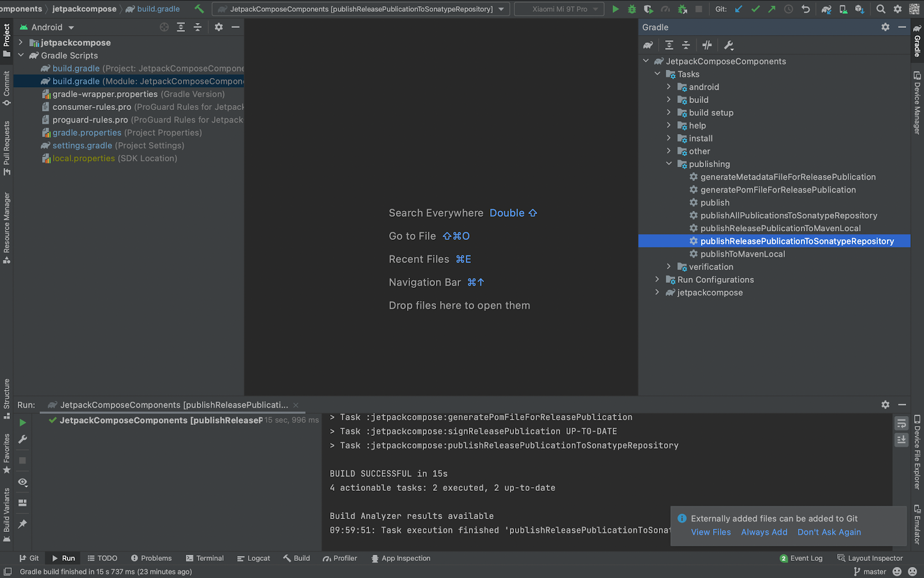The height and width of the screenshot is (578, 924).
Task: Open the Emulator panel from the right sidebar
Action: point(917,524)
